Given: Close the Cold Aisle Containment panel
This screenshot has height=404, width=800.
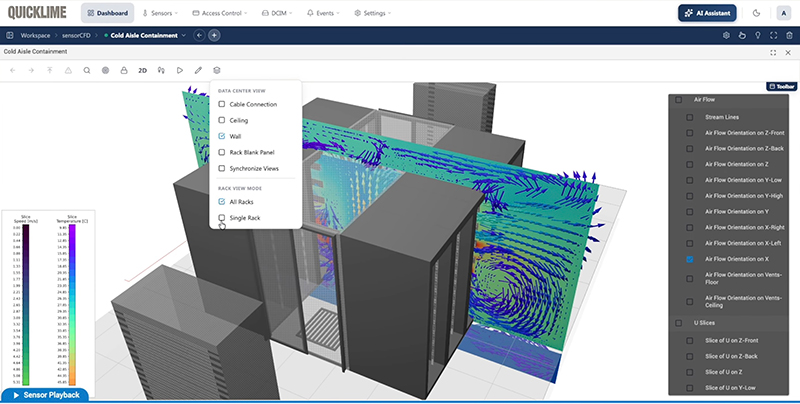Looking at the screenshot, I should [788, 53].
